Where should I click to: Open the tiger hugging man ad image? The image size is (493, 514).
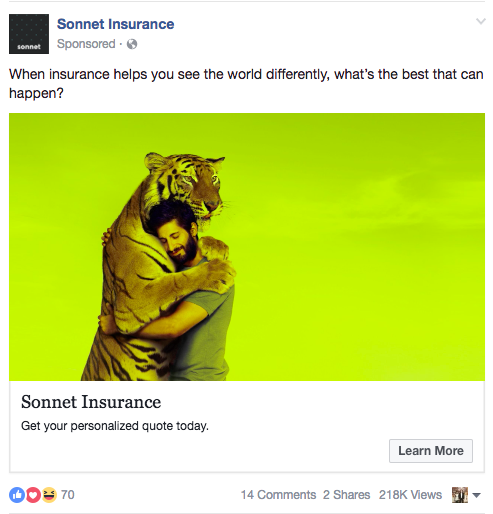coord(247,247)
